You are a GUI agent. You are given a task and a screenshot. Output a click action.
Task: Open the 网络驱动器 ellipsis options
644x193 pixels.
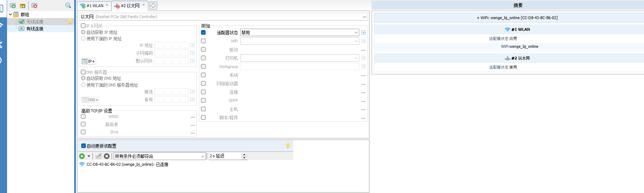pyautogui.click(x=363, y=84)
